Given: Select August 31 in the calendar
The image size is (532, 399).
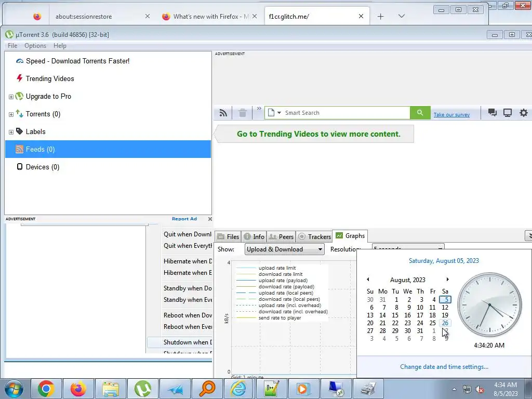Looking at the screenshot, I should point(420,331).
